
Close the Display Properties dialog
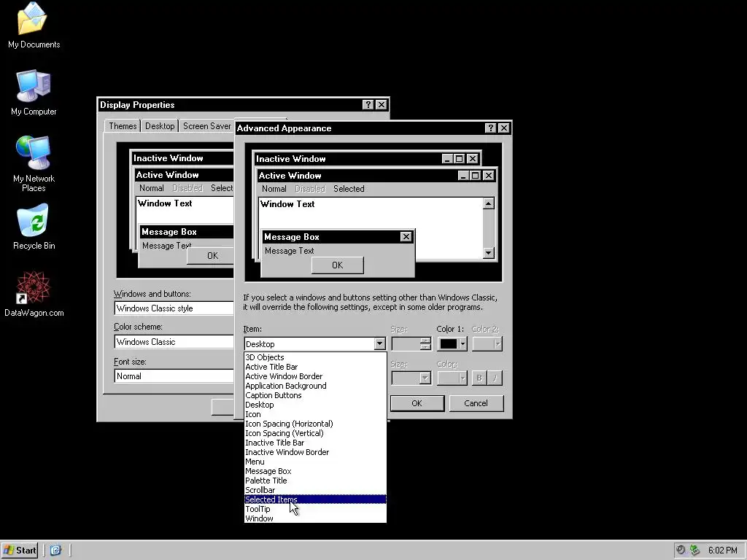point(381,105)
